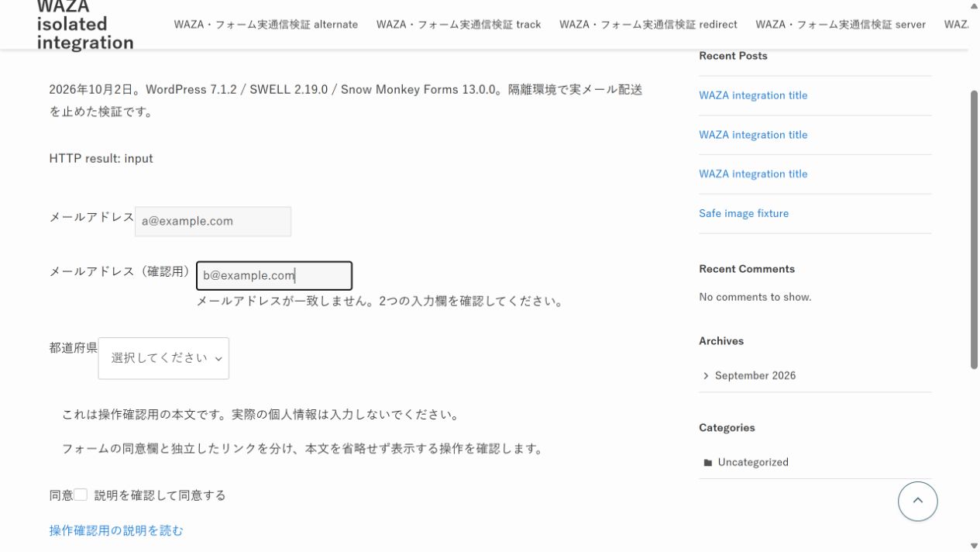Click the 2026年10月2日 version description text

click(x=346, y=101)
